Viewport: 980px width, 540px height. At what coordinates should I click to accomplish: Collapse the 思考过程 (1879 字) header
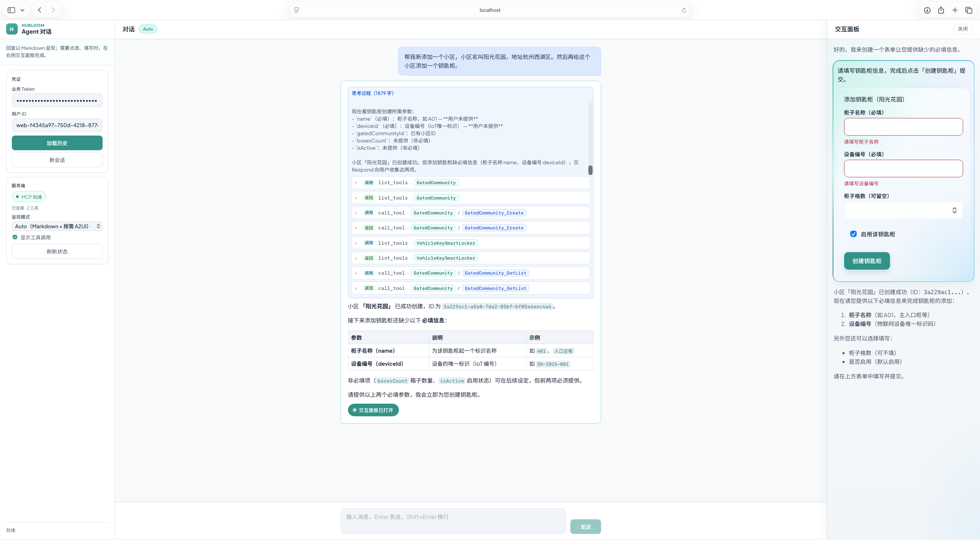372,93
